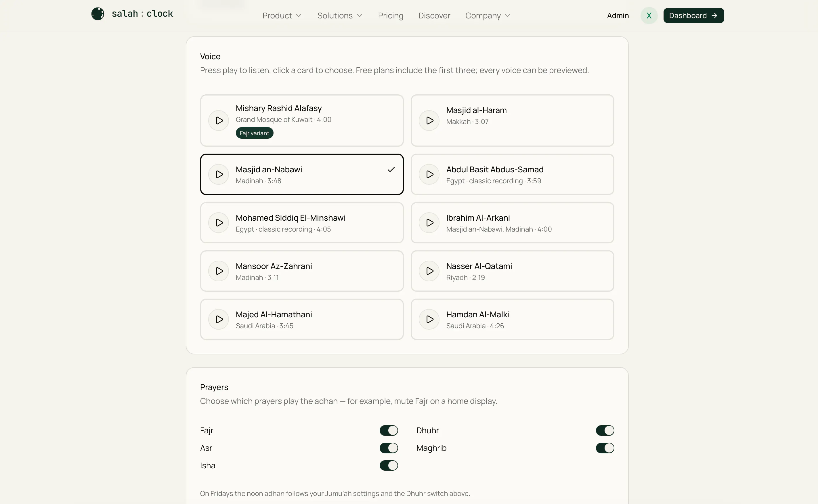Open the X user avatar
Image resolution: width=818 pixels, height=504 pixels.
649,15
